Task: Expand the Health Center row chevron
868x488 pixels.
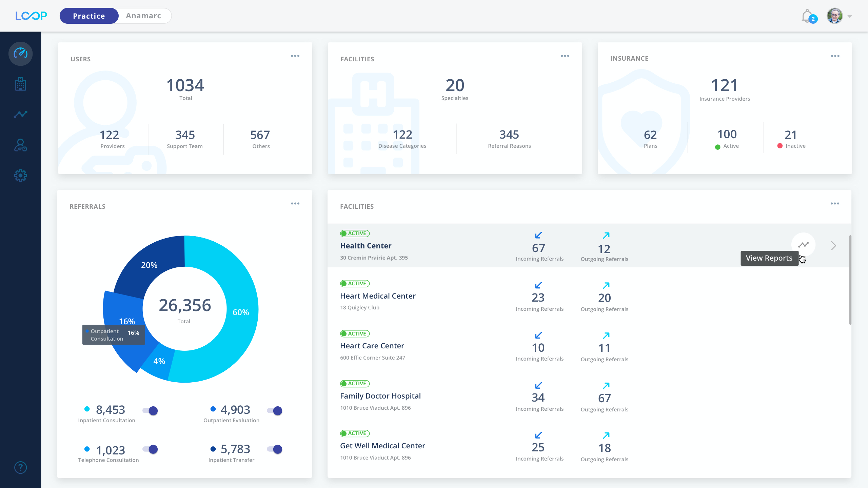Action: [833, 245]
